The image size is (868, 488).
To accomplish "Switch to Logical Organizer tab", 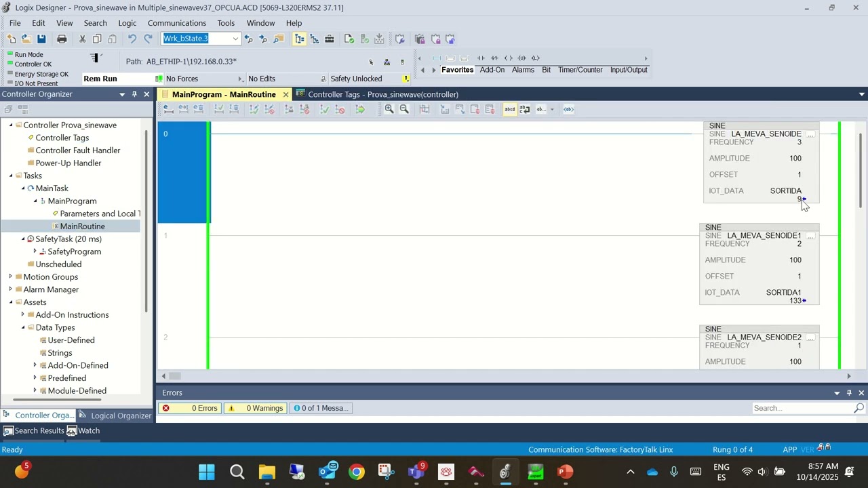I will (x=115, y=415).
